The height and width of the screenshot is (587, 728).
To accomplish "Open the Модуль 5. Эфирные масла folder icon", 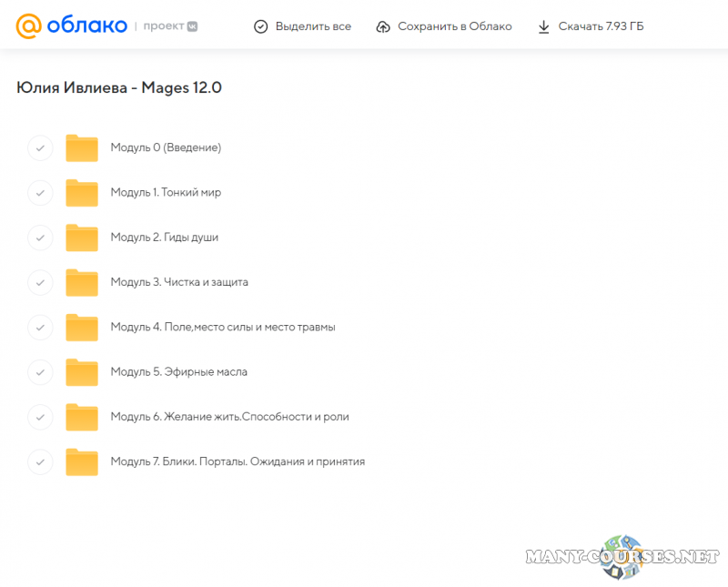I will click(x=82, y=372).
